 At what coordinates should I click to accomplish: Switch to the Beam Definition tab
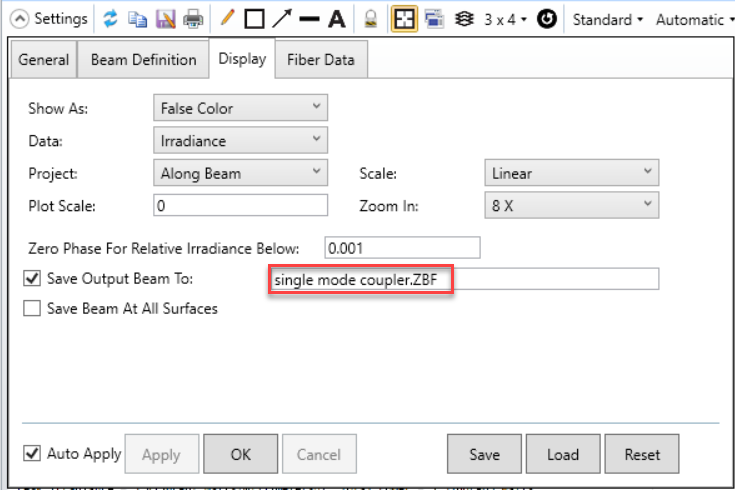tap(143, 60)
